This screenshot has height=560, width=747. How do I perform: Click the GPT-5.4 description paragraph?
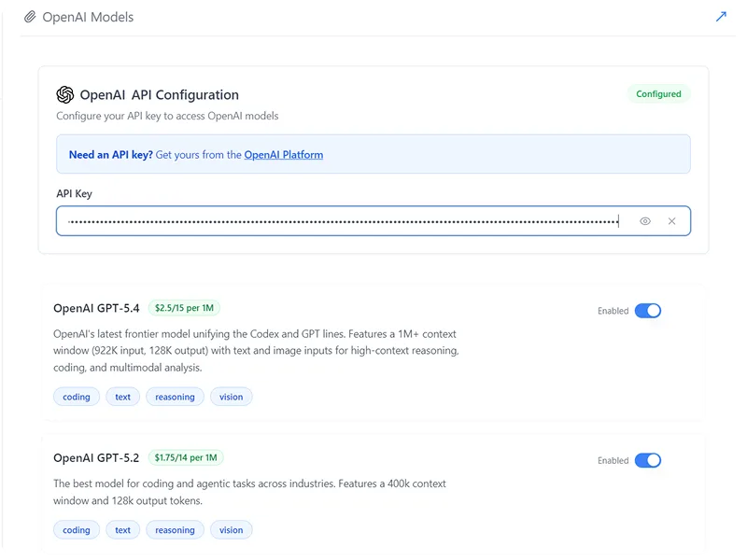(x=256, y=351)
